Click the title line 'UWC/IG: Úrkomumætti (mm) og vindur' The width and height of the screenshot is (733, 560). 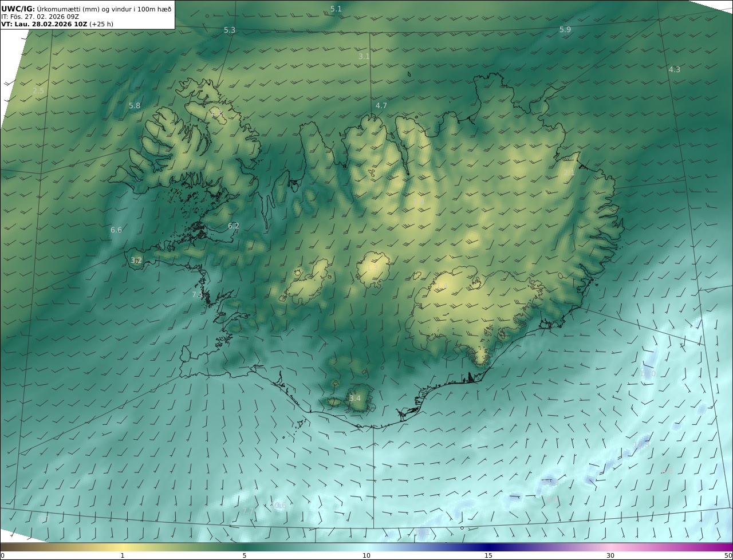(86, 9)
